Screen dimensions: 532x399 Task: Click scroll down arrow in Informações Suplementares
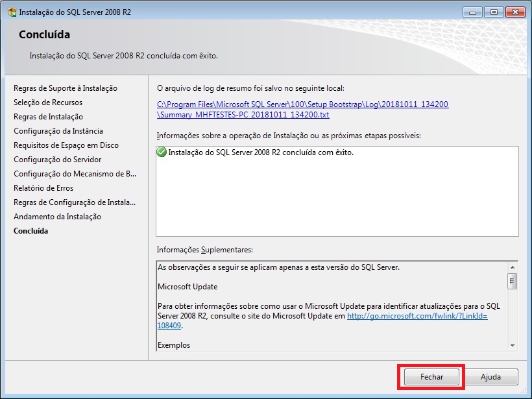pos(513,345)
